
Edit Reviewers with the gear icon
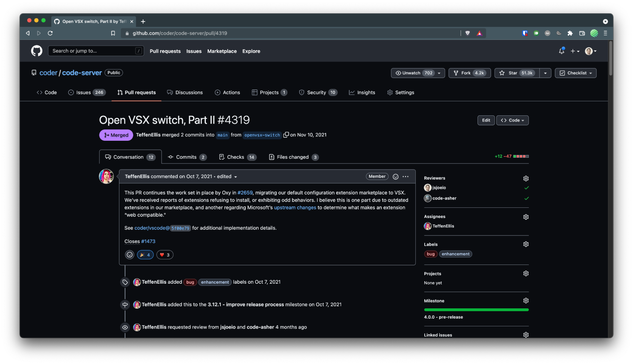(x=526, y=178)
